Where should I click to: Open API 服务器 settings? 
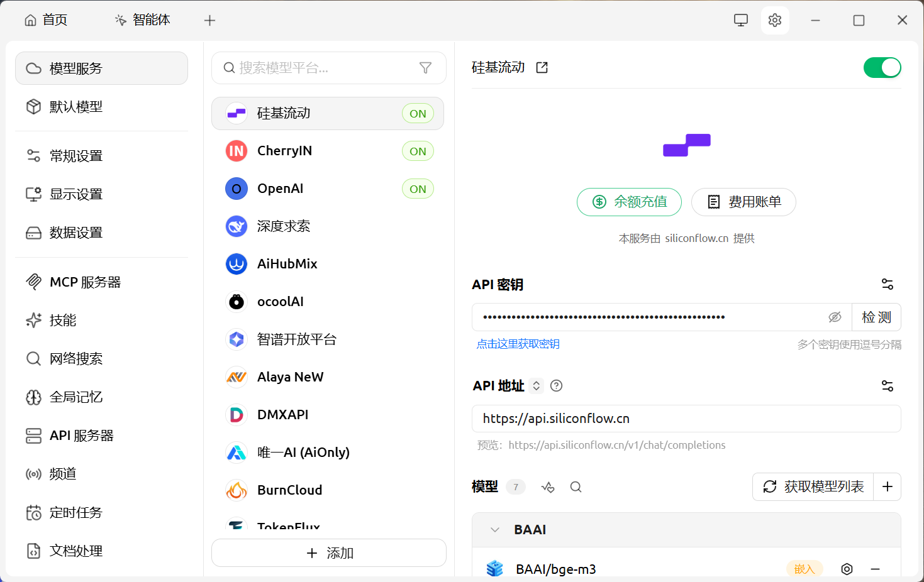101,436
